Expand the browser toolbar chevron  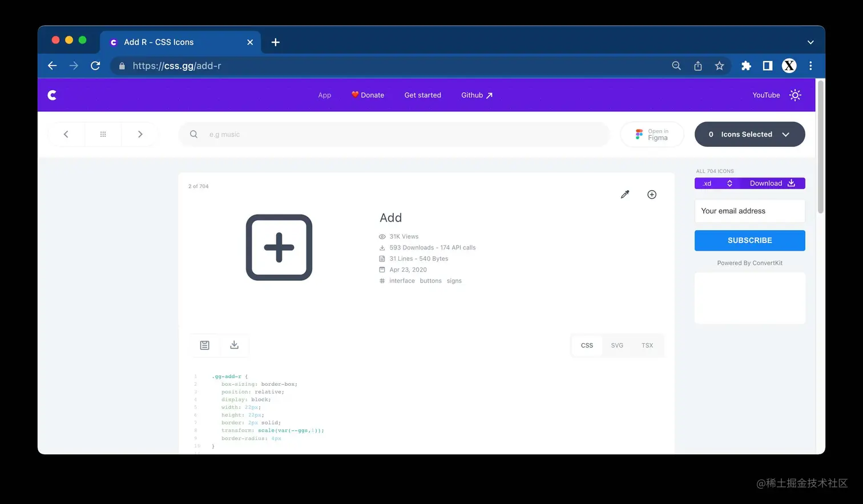[810, 42]
